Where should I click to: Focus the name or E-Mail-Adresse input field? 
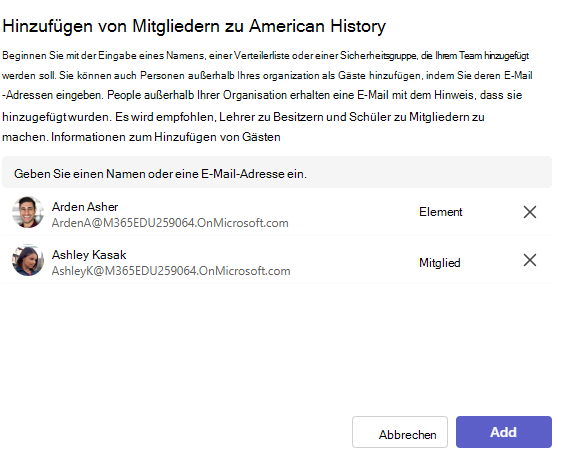coord(277,172)
